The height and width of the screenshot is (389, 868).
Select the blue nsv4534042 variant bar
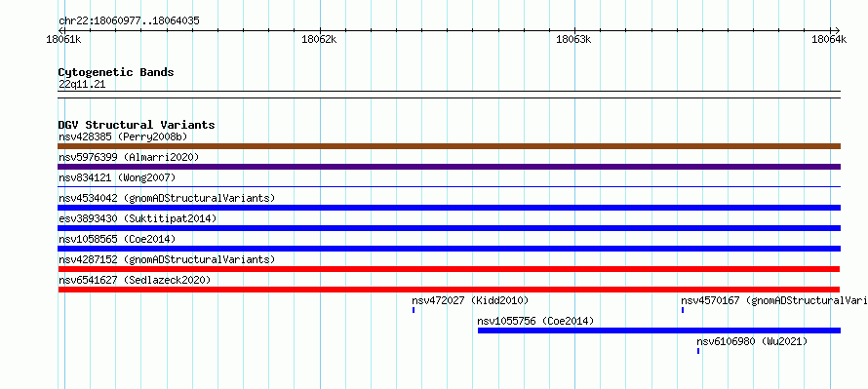tap(449, 208)
